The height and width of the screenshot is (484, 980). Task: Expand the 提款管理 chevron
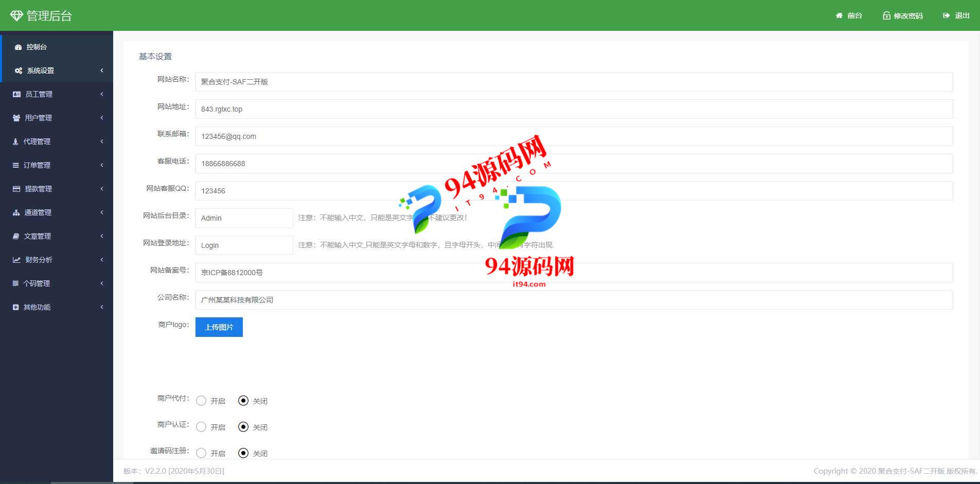point(102,189)
